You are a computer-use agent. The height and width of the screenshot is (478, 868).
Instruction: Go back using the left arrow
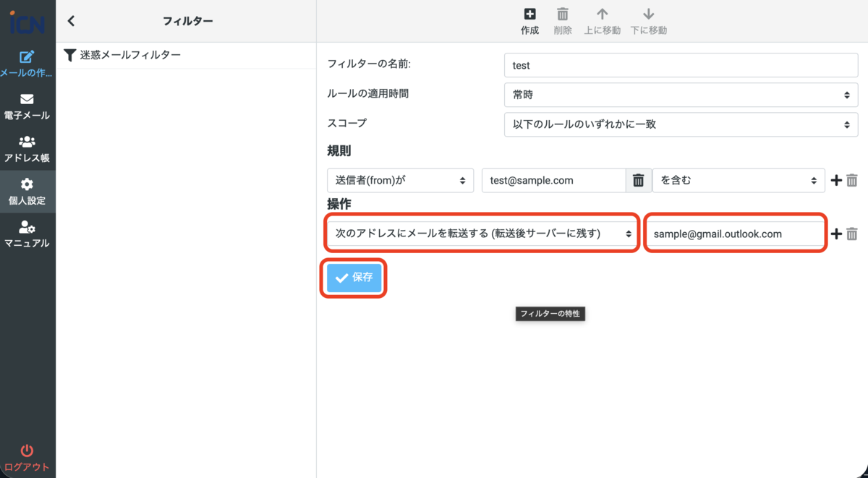(70, 20)
